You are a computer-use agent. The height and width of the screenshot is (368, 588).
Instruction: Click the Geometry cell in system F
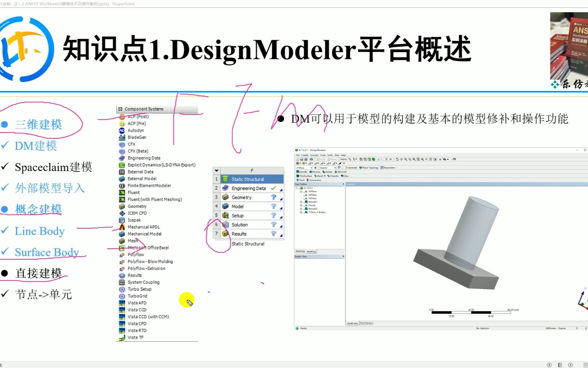252,197
